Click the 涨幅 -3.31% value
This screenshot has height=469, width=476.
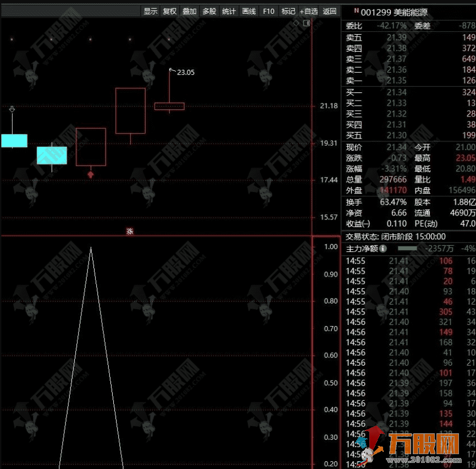tap(394, 169)
